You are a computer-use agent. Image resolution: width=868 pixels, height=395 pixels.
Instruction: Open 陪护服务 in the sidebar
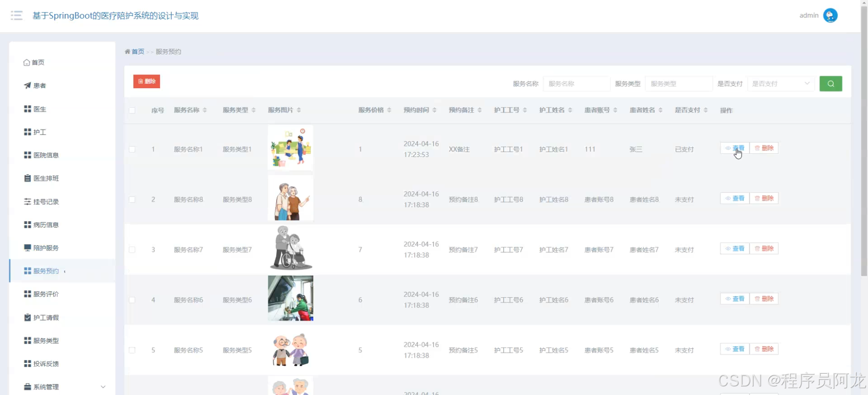tap(62, 248)
